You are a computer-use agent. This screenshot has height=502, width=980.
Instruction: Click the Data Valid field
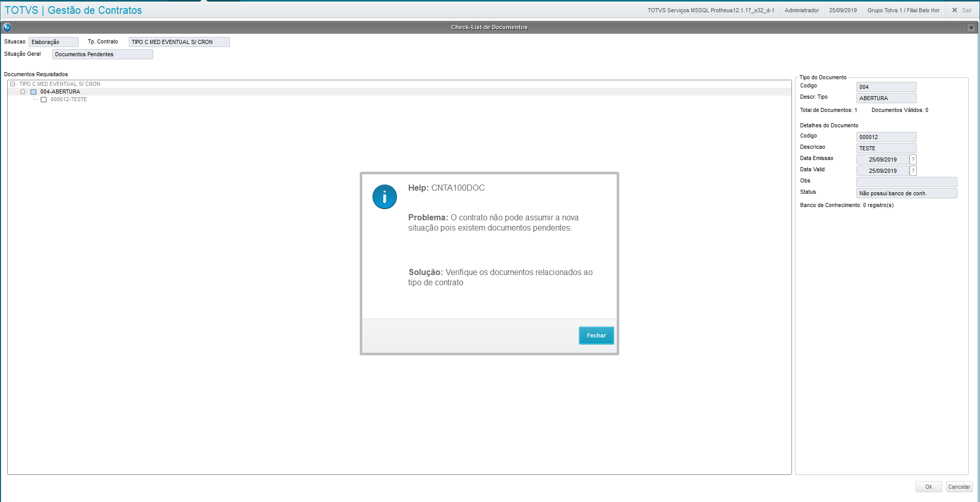click(x=882, y=171)
